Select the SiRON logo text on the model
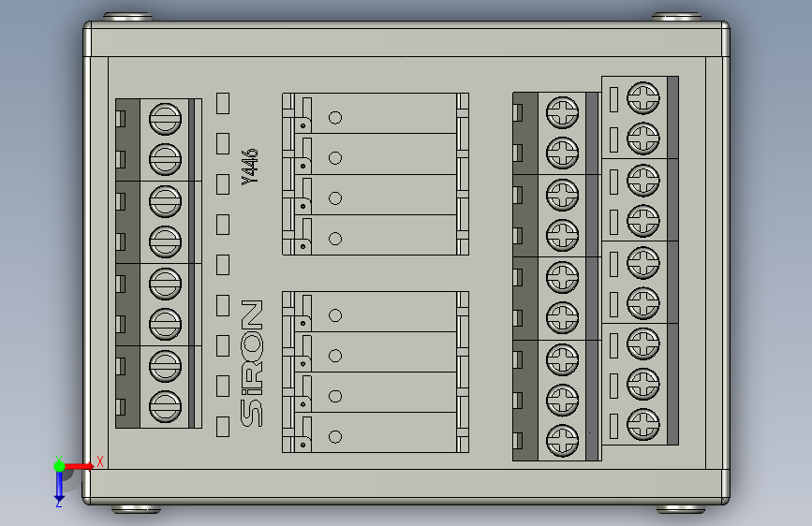Screen dimensions: 812x526 252,363
